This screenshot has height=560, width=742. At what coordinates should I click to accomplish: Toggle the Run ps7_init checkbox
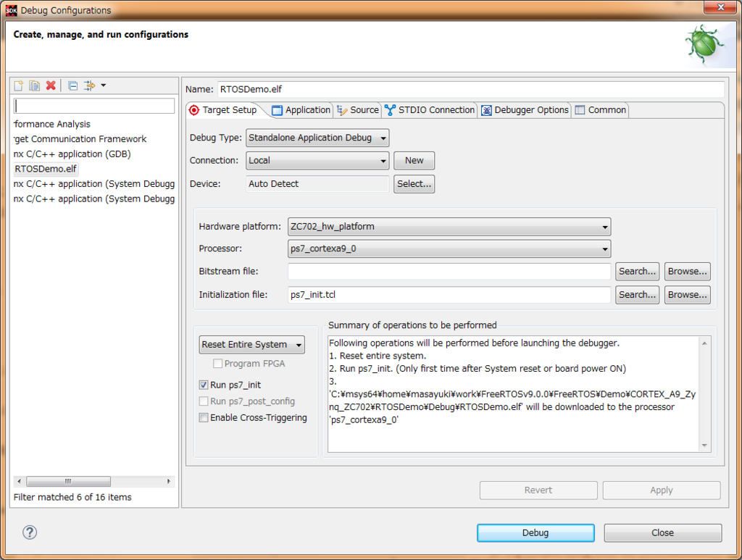pyautogui.click(x=204, y=385)
